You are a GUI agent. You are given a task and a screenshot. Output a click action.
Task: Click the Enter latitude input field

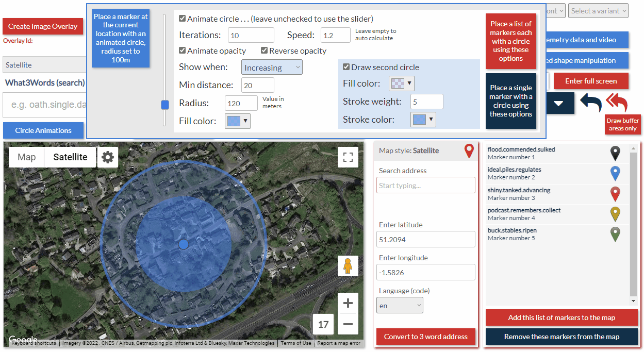pyautogui.click(x=425, y=239)
